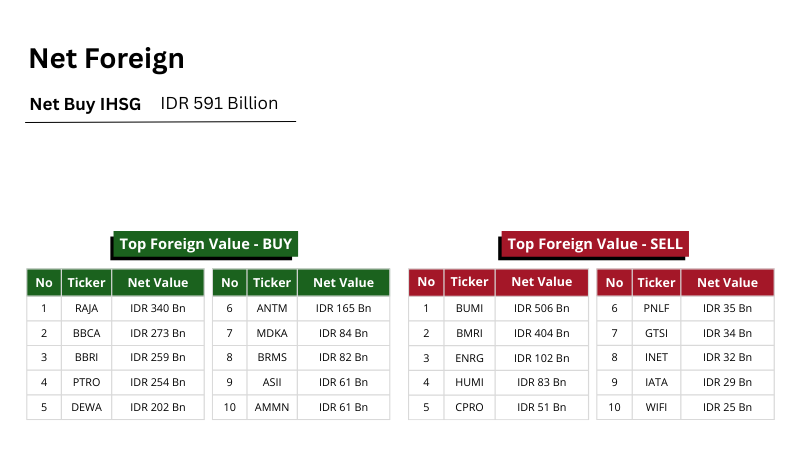Click the PNLF ticker cell
Image resolution: width=800 pixels, height=450 pixels.
[x=657, y=308]
